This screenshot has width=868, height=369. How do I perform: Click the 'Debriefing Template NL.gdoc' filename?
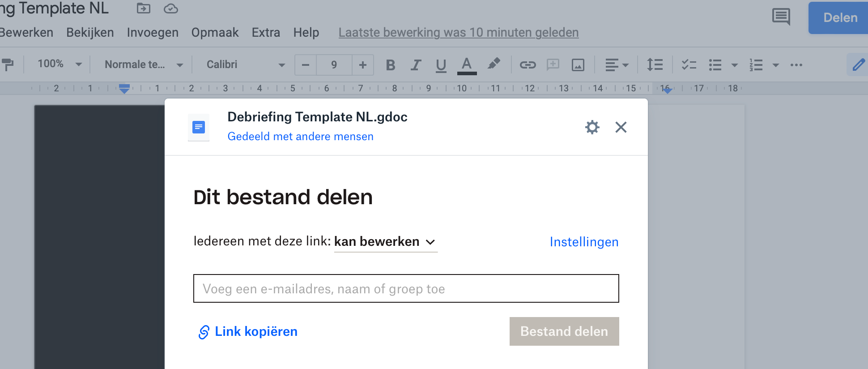(317, 117)
